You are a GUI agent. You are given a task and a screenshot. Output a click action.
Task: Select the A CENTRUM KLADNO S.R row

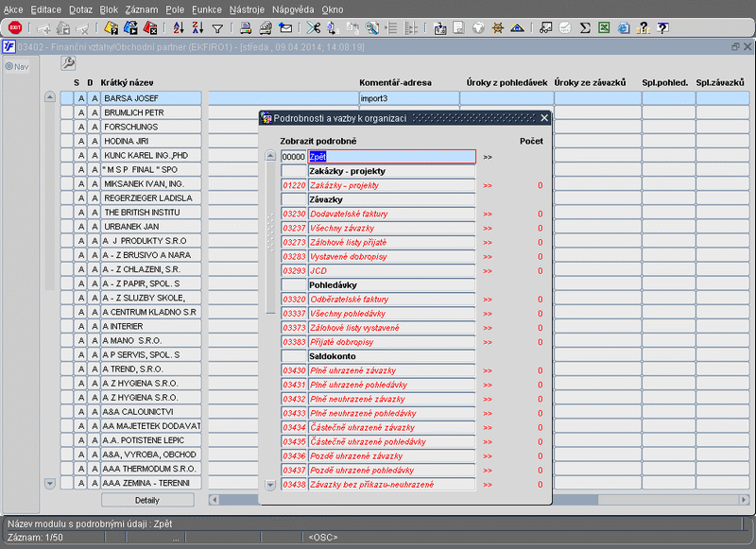[x=151, y=312]
